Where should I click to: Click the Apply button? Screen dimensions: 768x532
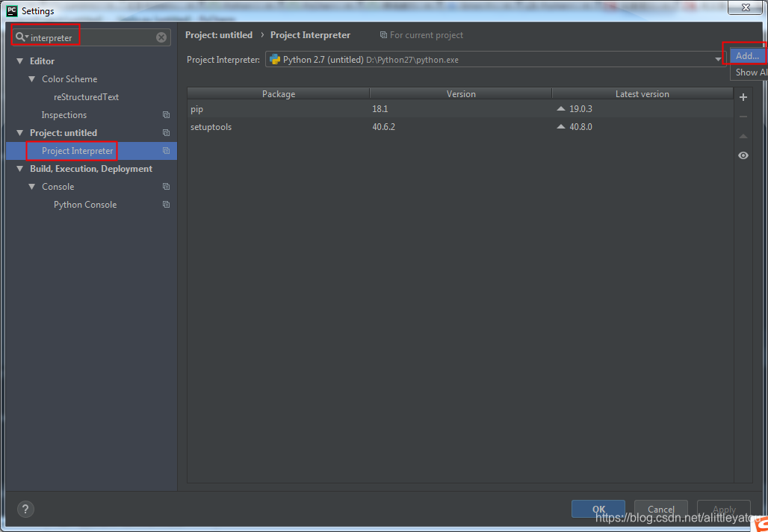coord(723,509)
